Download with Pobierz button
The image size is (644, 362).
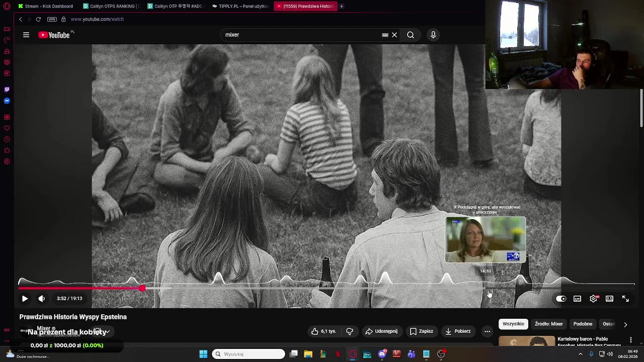coord(458,331)
